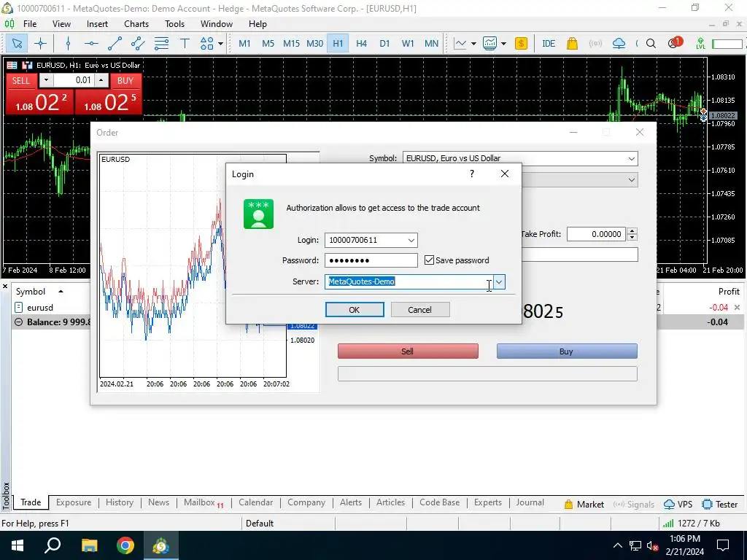Select the text label tool
The width and height of the screenshot is (747, 560).
(x=185, y=44)
